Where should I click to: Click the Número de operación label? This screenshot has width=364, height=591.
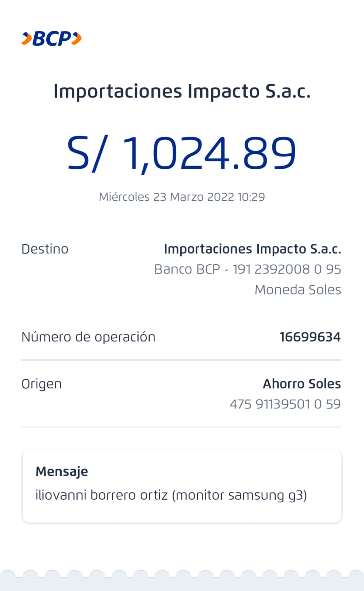(88, 337)
